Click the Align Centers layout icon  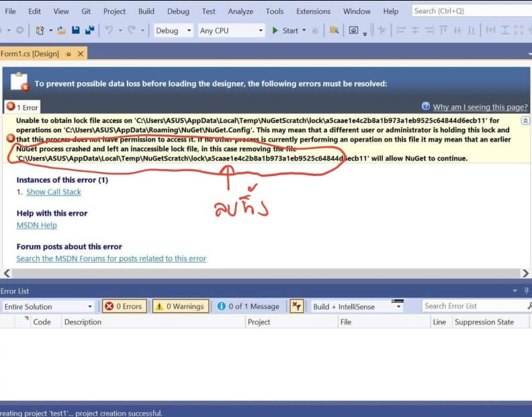(x=415, y=30)
